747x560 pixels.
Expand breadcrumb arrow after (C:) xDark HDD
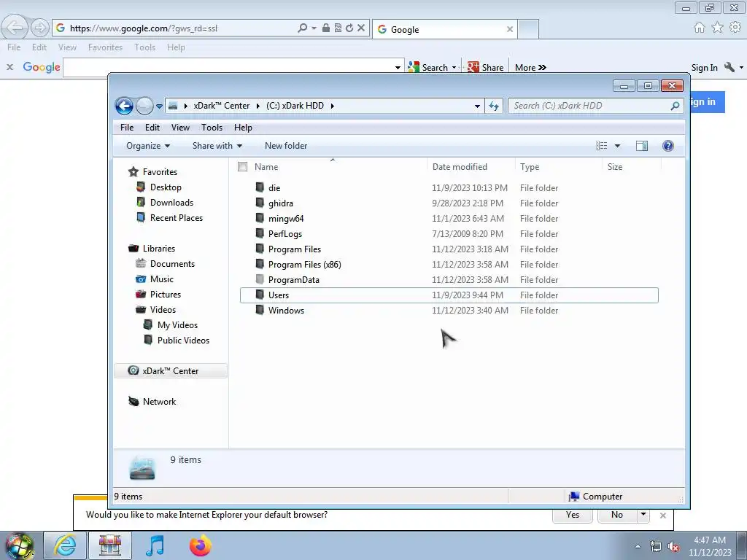coord(332,106)
